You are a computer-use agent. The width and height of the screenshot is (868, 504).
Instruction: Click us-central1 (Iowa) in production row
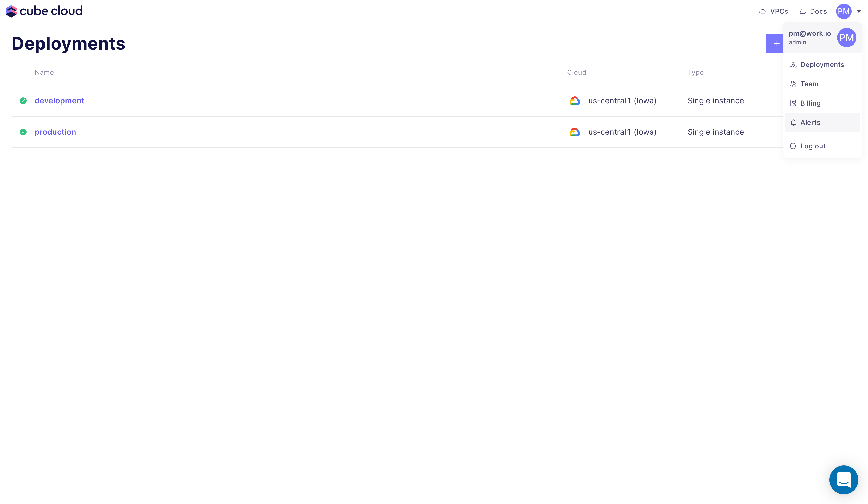click(622, 132)
